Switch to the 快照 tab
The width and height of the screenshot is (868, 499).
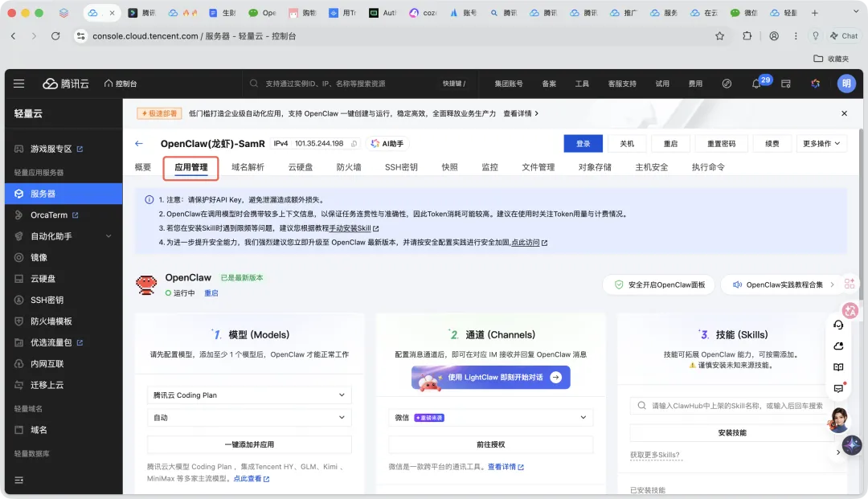click(x=449, y=167)
